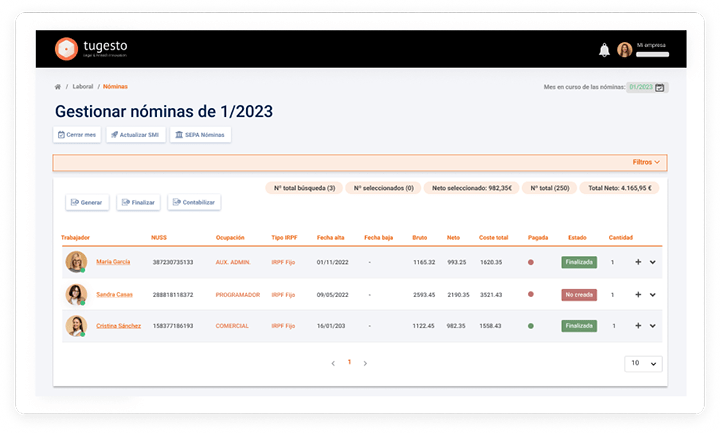Click COMERCIAL occupation link
Image resolution: width=720 pixels, height=433 pixels.
[x=232, y=326]
